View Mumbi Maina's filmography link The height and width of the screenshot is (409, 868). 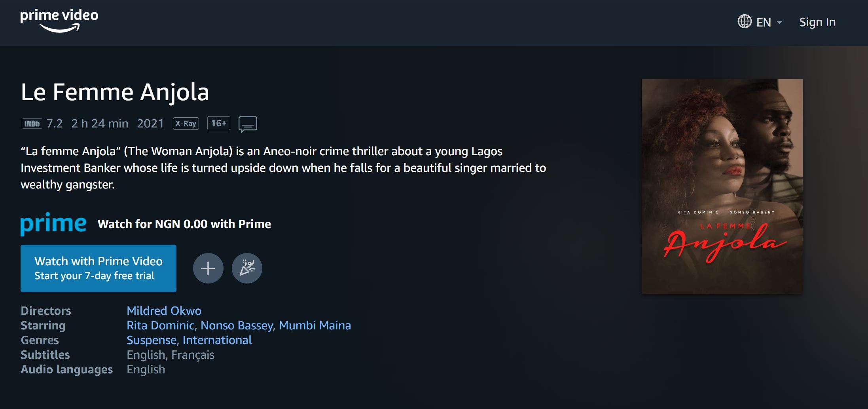(x=315, y=325)
